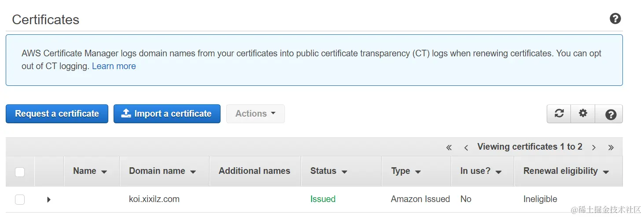Viewport: 644px width, 217px height.
Task: Open table settings gear icon
Action: pos(583,114)
